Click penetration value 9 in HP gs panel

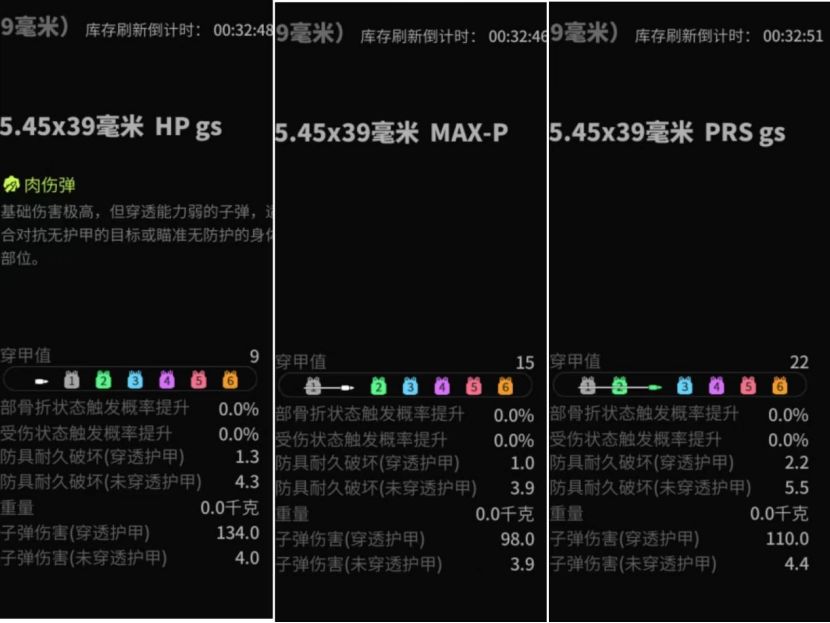pos(254,356)
